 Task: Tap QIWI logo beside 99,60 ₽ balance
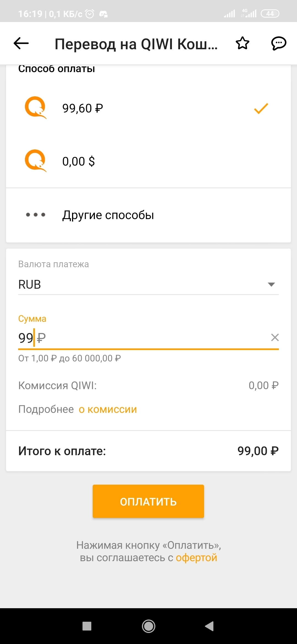tap(35, 107)
